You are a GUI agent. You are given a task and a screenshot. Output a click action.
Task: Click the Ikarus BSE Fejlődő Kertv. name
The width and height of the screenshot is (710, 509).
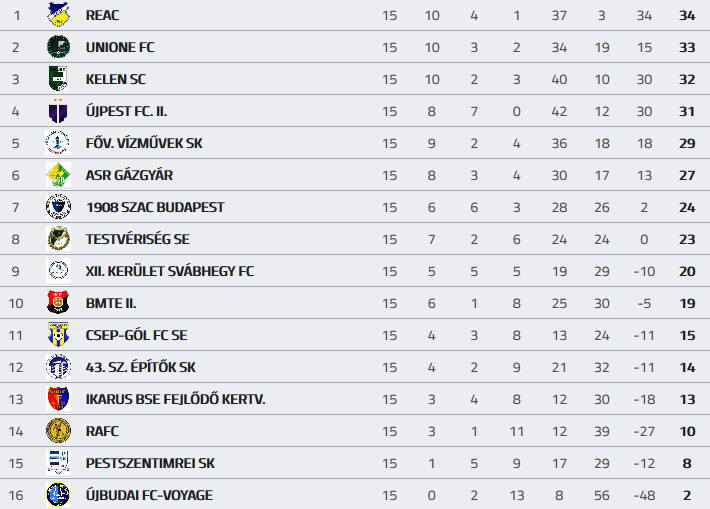click(x=175, y=399)
